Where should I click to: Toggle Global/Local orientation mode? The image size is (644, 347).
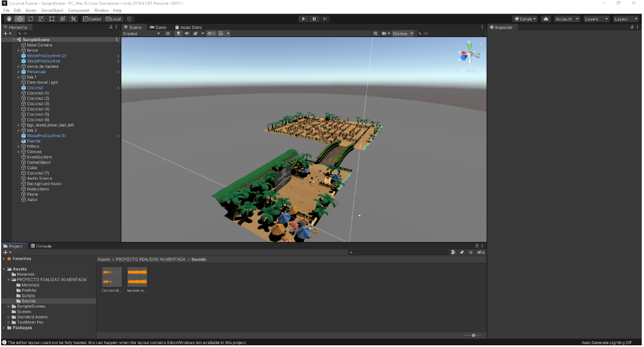[x=112, y=19]
